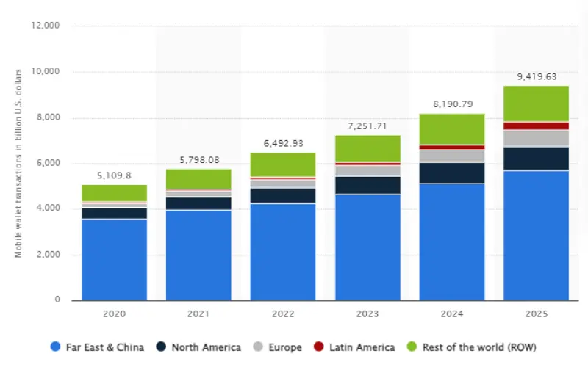This screenshot has width=588, height=370.
Task: Click the red Latin America legend dot
Action: point(319,347)
